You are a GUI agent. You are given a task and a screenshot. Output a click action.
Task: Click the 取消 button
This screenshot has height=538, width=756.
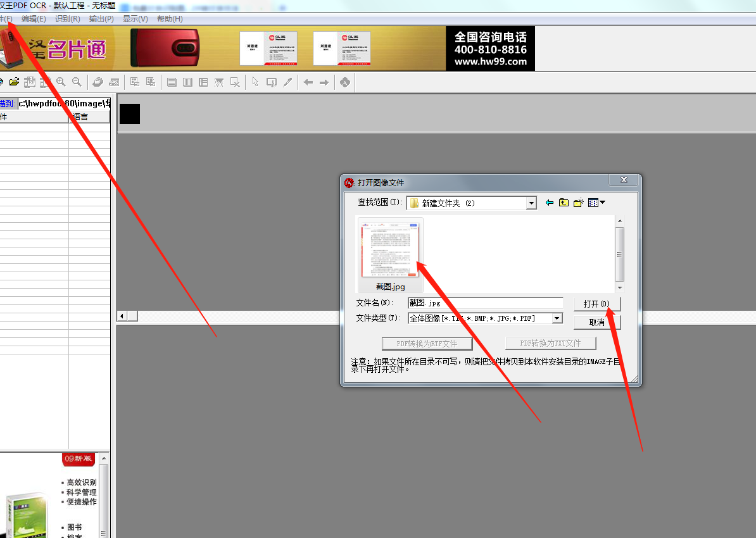point(597,322)
